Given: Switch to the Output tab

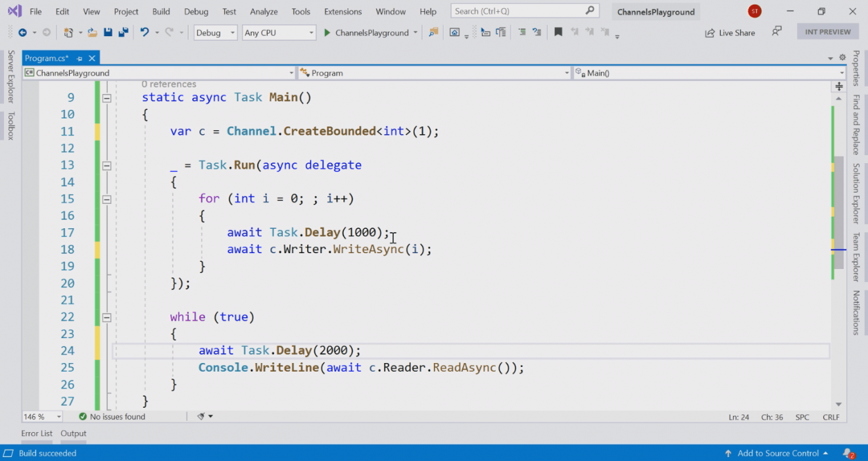Looking at the screenshot, I should [73, 433].
